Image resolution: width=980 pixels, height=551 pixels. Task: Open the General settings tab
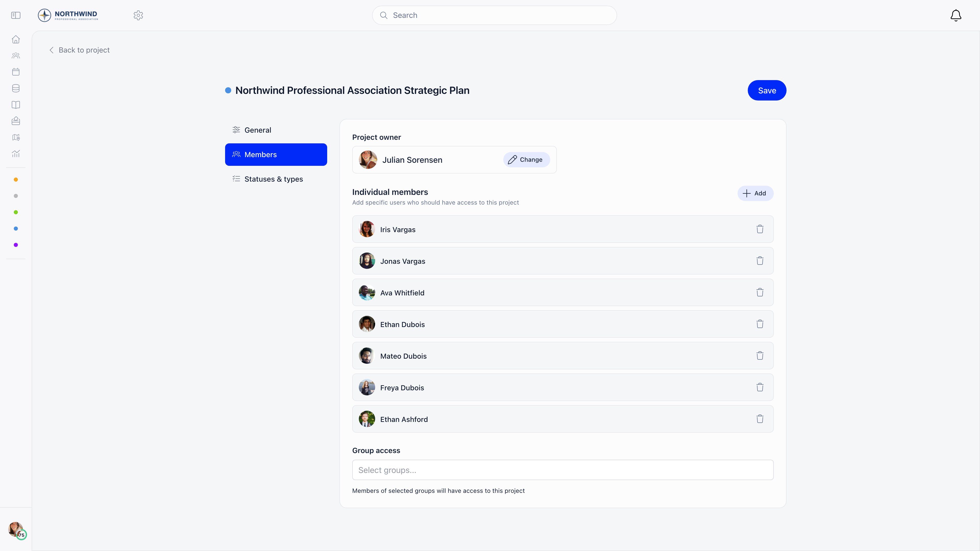click(276, 130)
